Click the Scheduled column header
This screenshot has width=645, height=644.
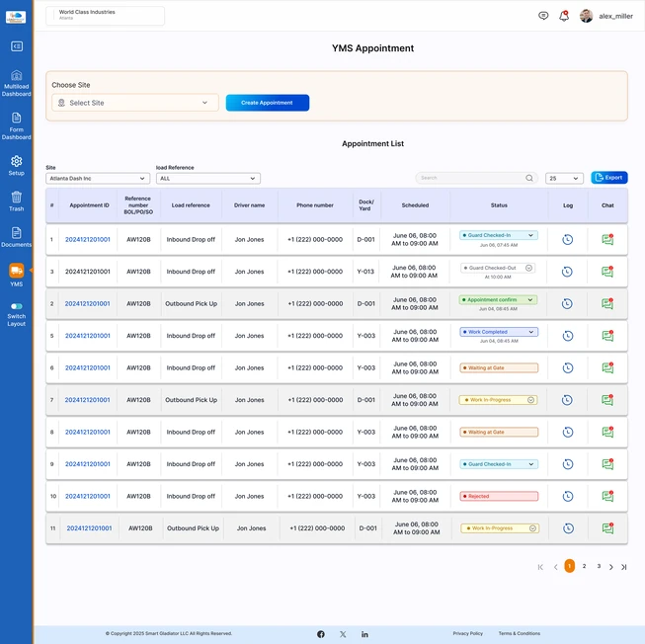[x=415, y=205]
